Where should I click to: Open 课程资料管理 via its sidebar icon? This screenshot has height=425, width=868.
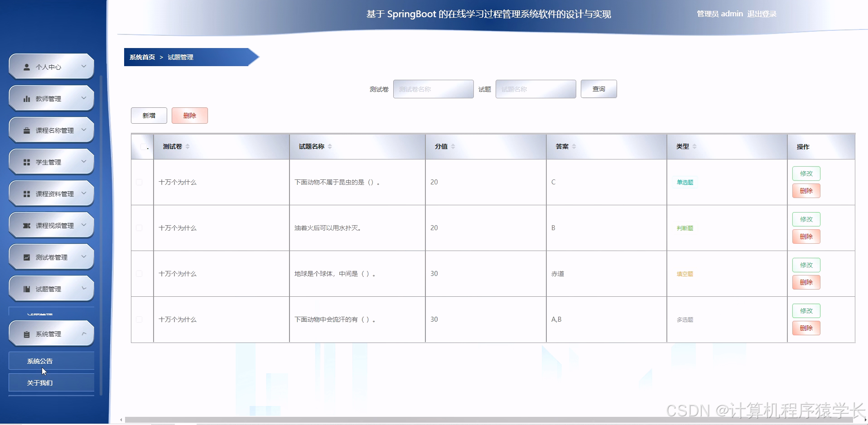[x=26, y=193]
